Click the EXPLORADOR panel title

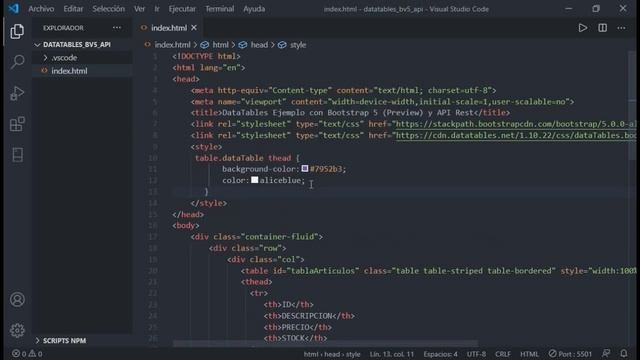(63, 28)
